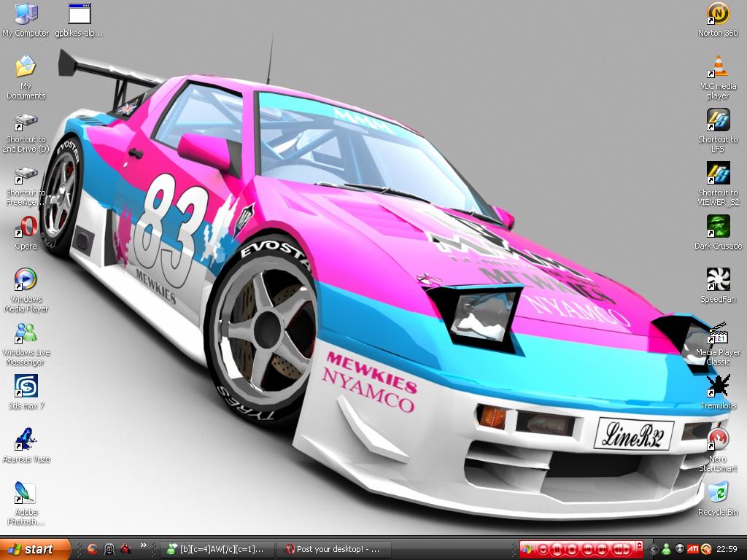Image resolution: width=747 pixels, height=560 pixels.
Task: Open the gpbikes-alp... desktop shortcut
Action: click(79, 20)
